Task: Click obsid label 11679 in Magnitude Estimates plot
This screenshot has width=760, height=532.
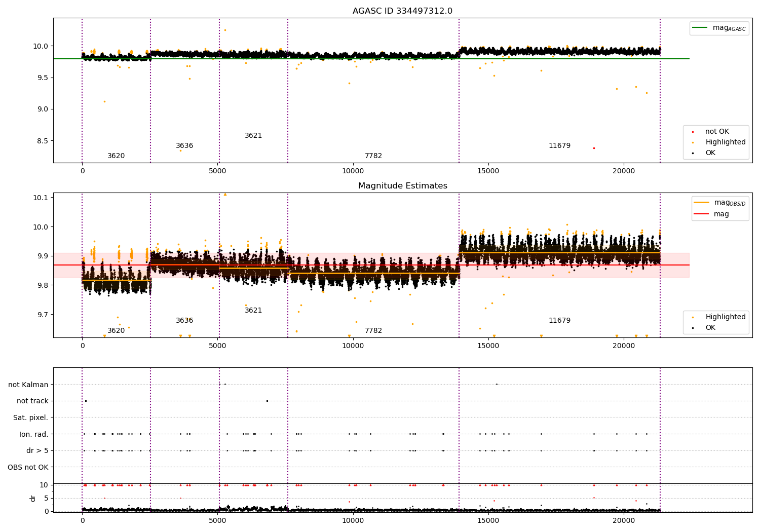Action: tap(559, 321)
